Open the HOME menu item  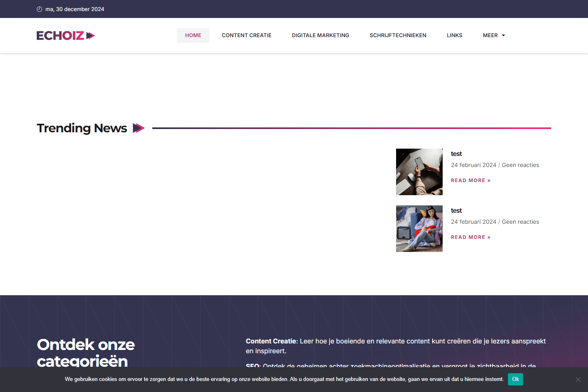point(193,36)
